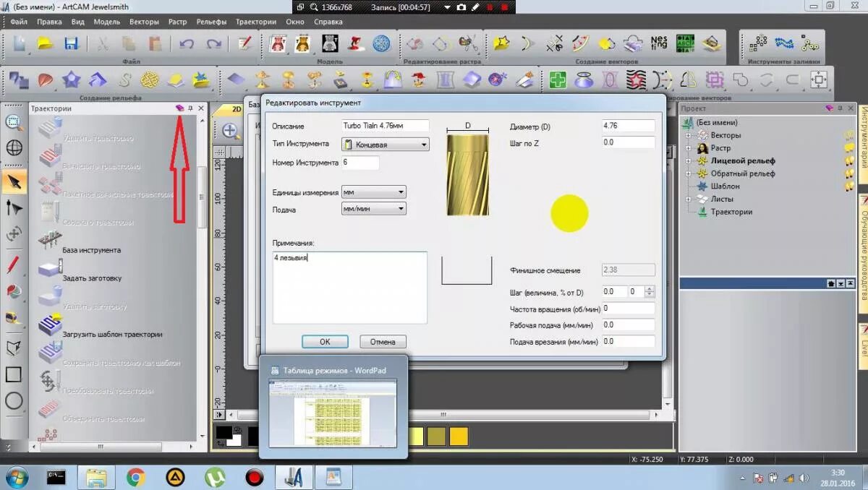868x490 pixels.
Task: Select the arrow Select tool in left toolbar
Action: point(14,181)
